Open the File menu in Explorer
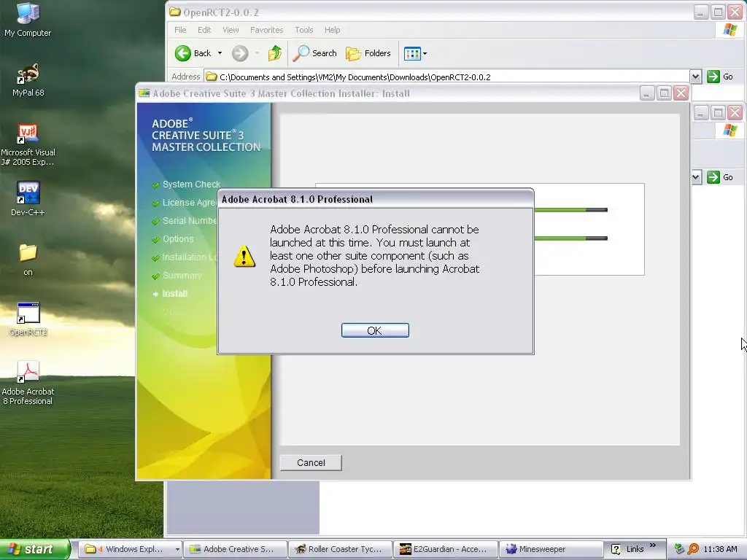747x560 pixels. (180, 30)
